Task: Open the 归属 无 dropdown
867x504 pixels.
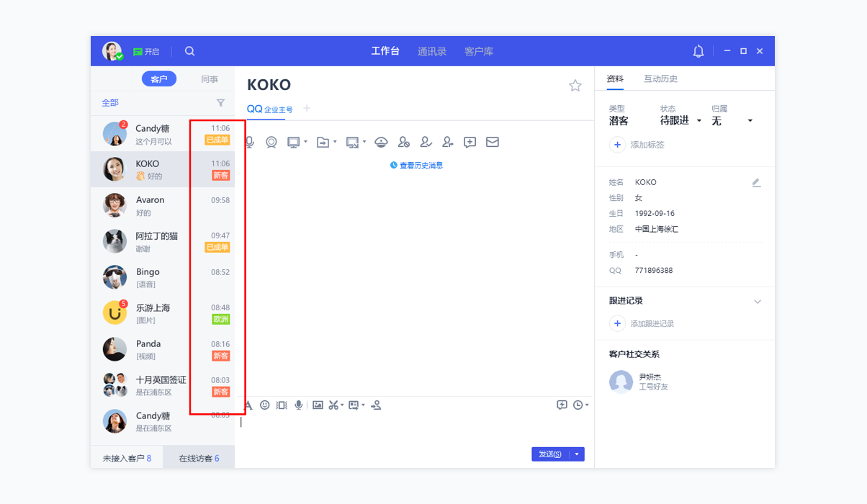Action: 732,121
